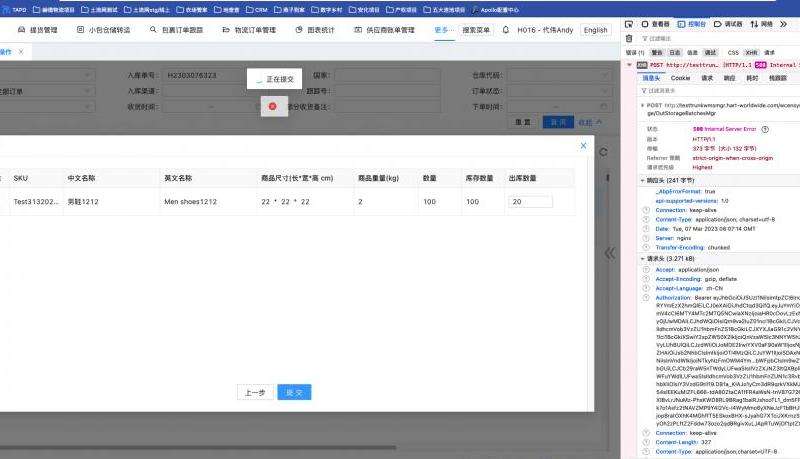Toggle the CSS console filter
Image resolution: width=800 pixels, height=459 pixels.
[x=733, y=53]
